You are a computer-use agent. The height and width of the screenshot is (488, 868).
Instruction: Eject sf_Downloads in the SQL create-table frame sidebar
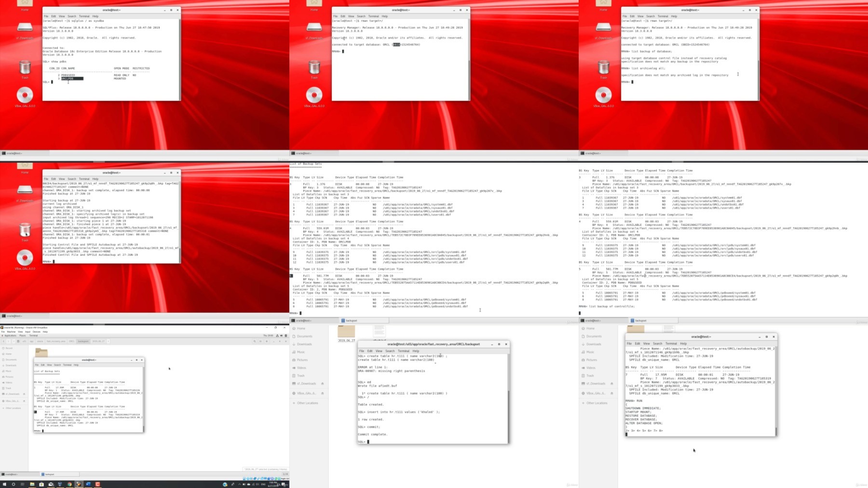click(x=322, y=384)
